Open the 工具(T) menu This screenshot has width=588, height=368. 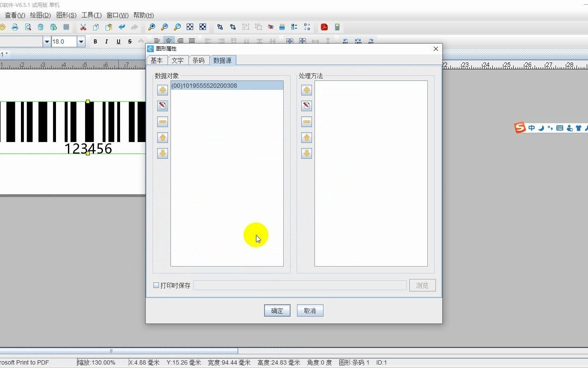(x=91, y=15)
